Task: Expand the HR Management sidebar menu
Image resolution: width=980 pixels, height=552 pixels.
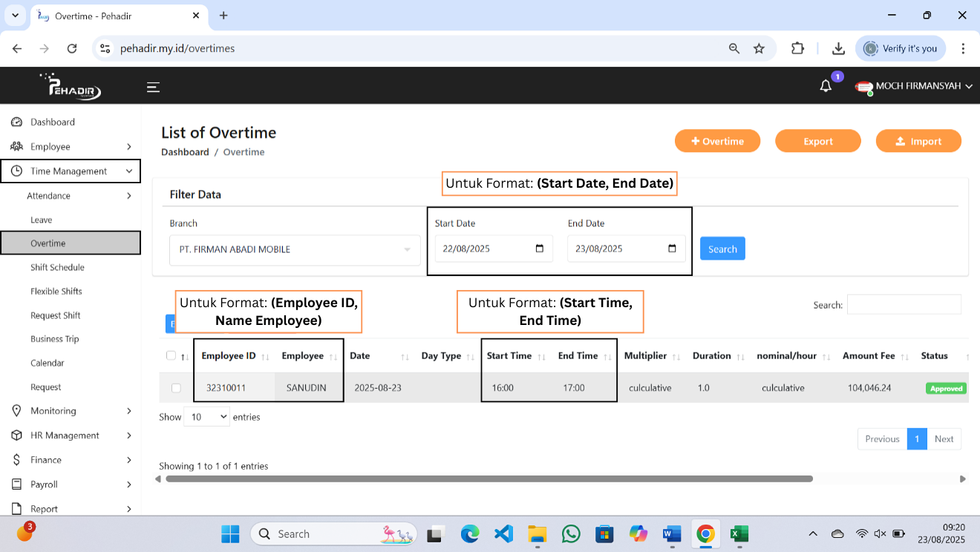Action: coord(71,436)
